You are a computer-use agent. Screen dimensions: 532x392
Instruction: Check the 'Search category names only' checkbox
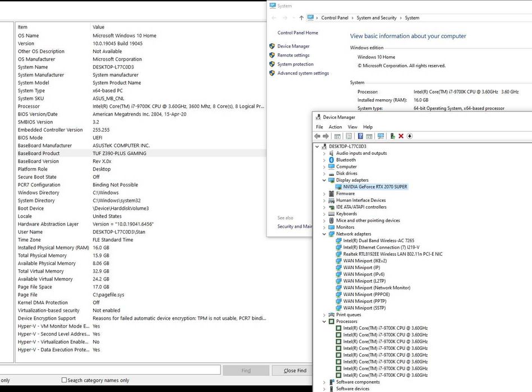click(64, 380)
